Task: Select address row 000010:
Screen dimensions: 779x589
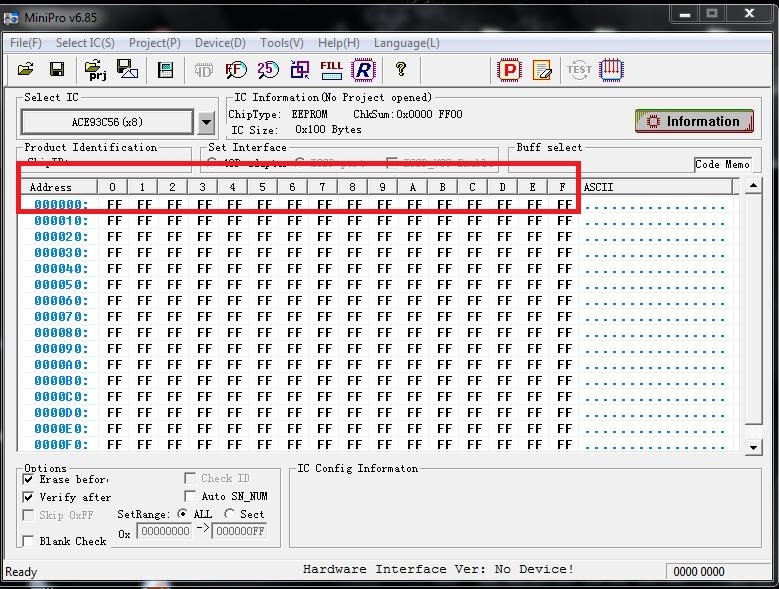Action: [61, 221]
